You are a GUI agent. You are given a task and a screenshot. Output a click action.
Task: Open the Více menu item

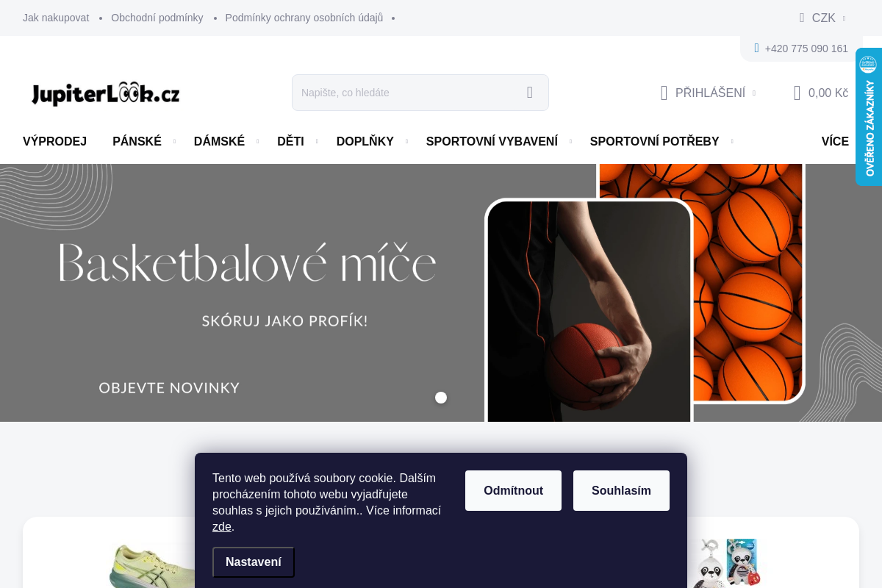pyautogui.click(x=834, y=141)
